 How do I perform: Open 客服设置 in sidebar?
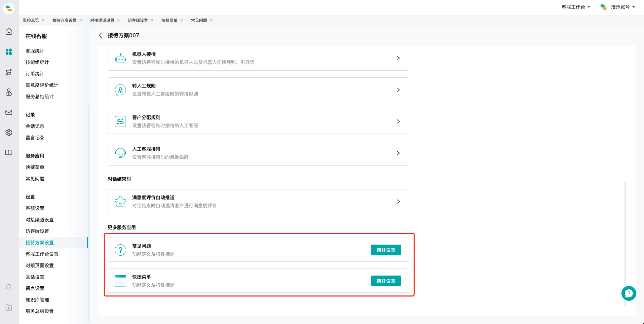pyautogui.click(x=35, y=208)
